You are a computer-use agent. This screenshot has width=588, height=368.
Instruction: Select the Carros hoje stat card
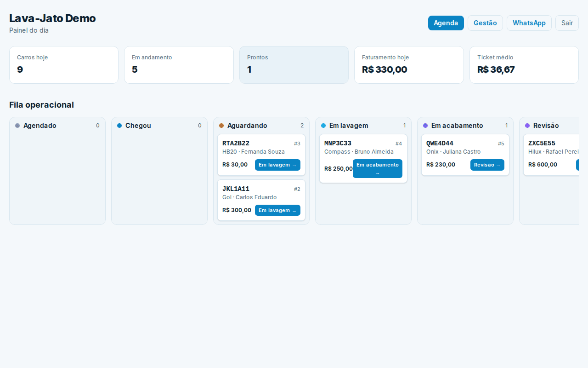64,65
